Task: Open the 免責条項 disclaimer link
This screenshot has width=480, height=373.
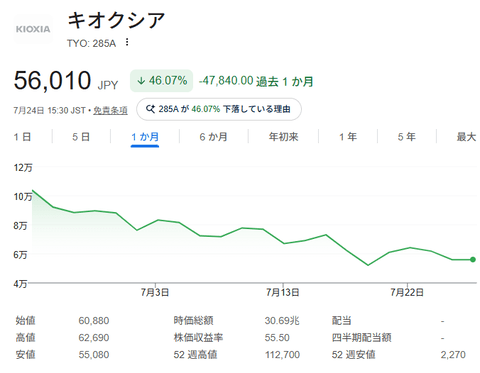Action: tap(110, 110)
